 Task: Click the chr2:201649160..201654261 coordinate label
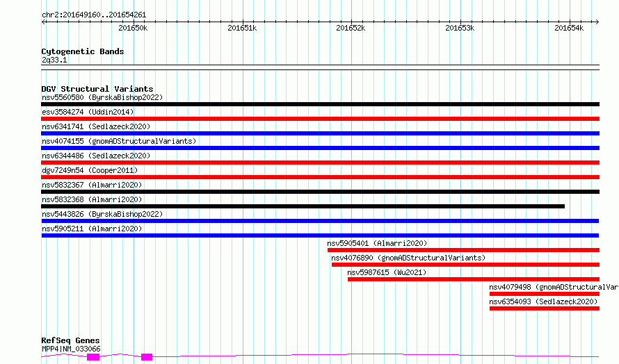(94, 15)
